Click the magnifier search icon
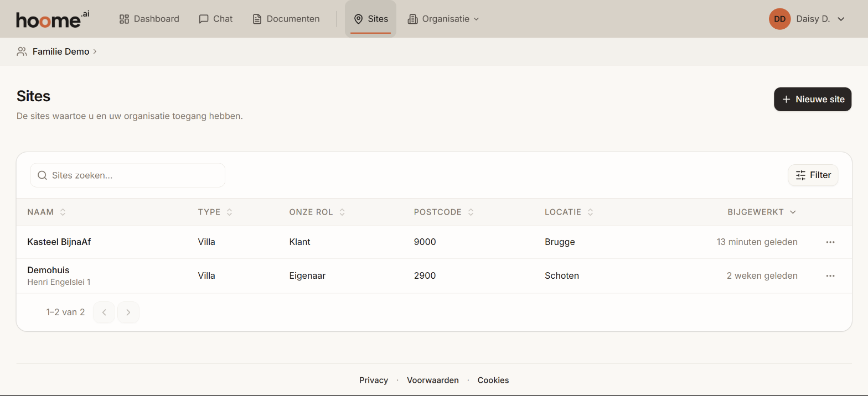 pos(42,175)
